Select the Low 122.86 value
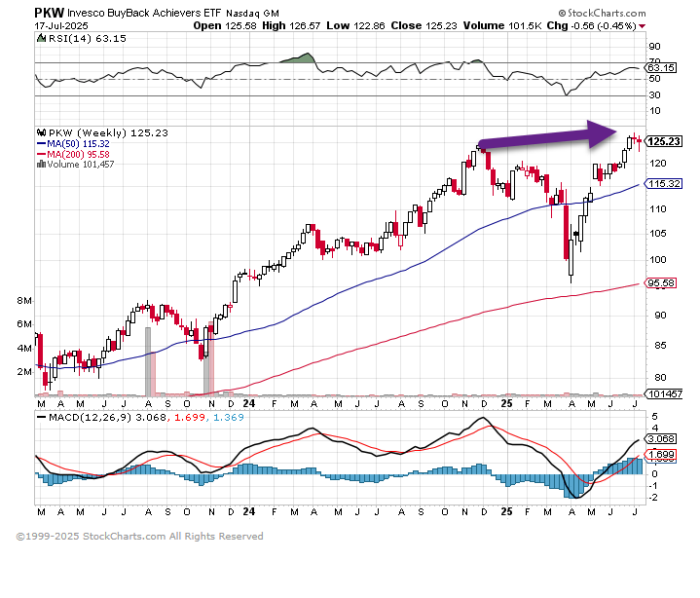 pos(355,26)
